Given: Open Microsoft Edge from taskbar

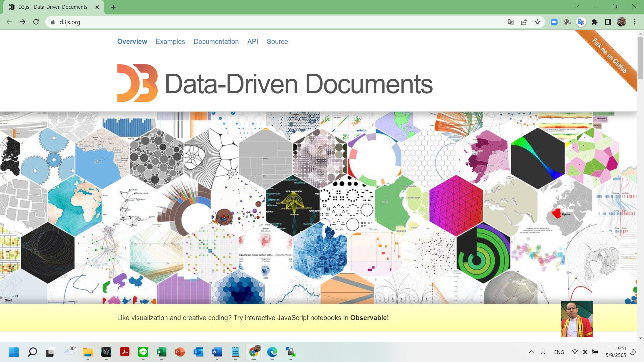Looking at the screenshot, I should click(x=272, y=352).
